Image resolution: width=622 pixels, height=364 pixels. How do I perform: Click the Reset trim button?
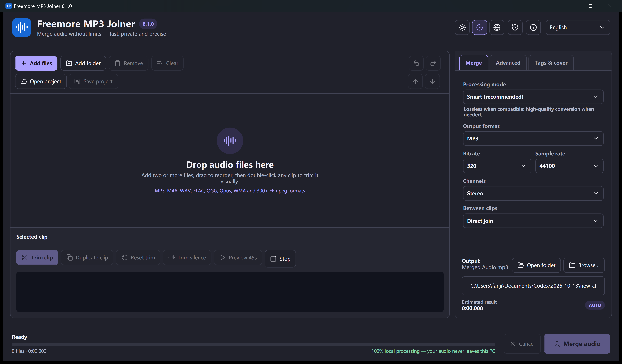138,258
